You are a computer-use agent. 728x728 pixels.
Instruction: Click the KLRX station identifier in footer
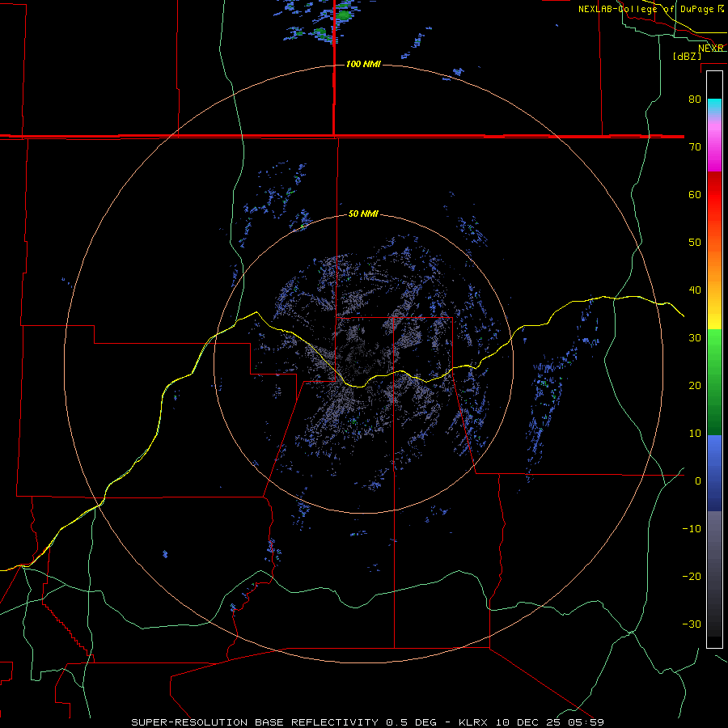475,722
